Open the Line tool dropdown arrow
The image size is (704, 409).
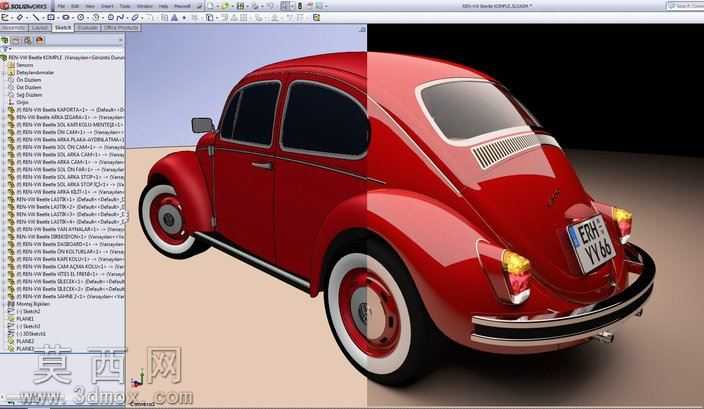(x=42, y=18)
